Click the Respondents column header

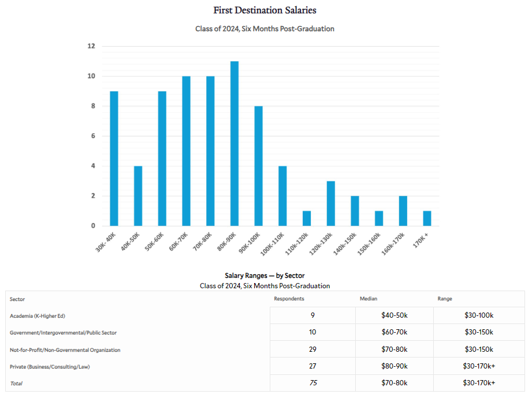[289, 299]
